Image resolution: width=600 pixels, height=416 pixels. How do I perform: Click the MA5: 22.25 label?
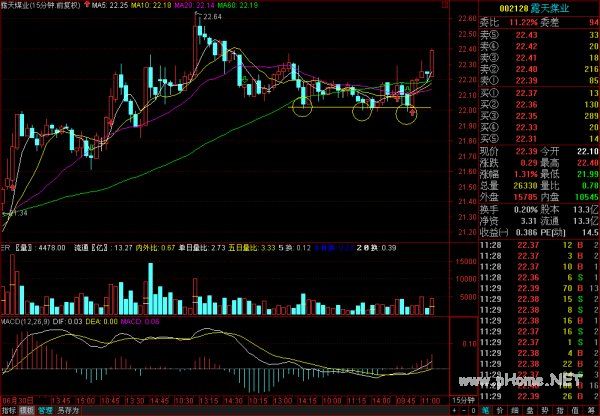tap(110, 5)
